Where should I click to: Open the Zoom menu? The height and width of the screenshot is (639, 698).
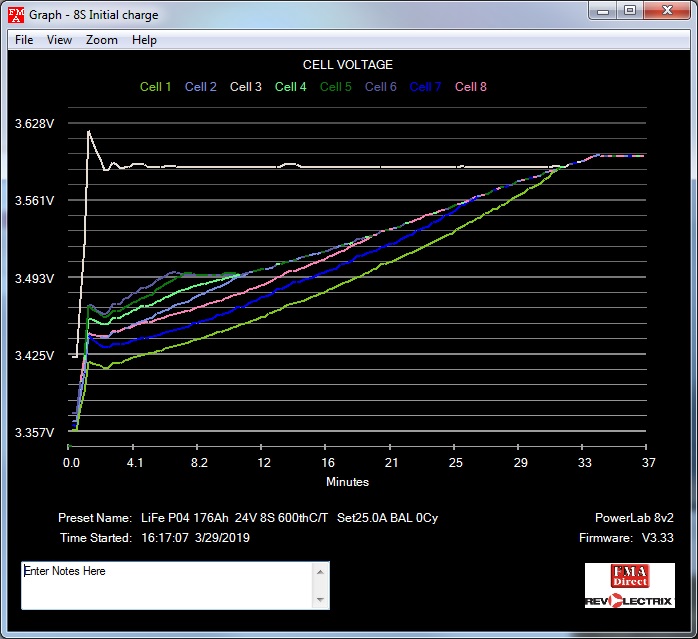(101, 40)
